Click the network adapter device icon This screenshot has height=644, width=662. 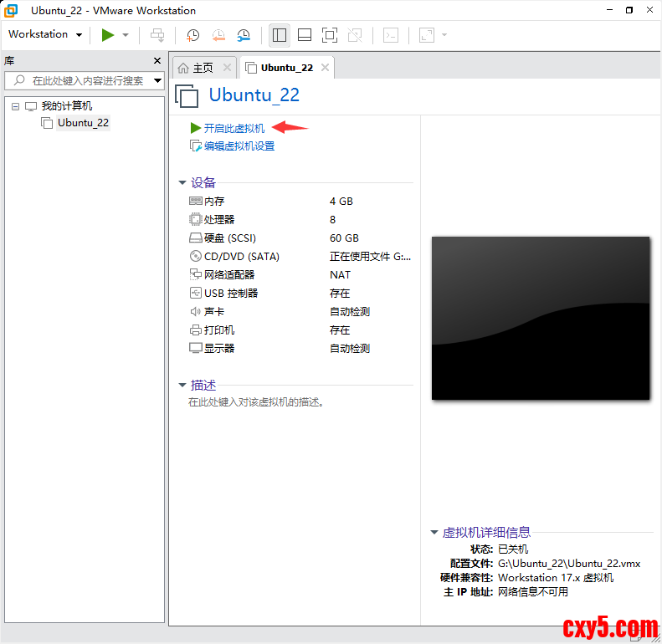pyautogui.click(x=196, y=275)
